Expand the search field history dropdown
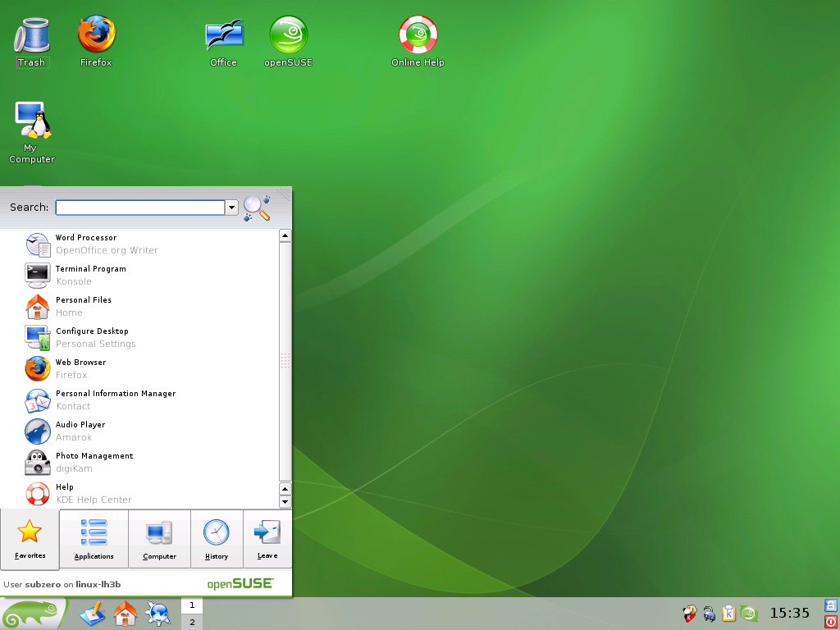 click(231, 208)
